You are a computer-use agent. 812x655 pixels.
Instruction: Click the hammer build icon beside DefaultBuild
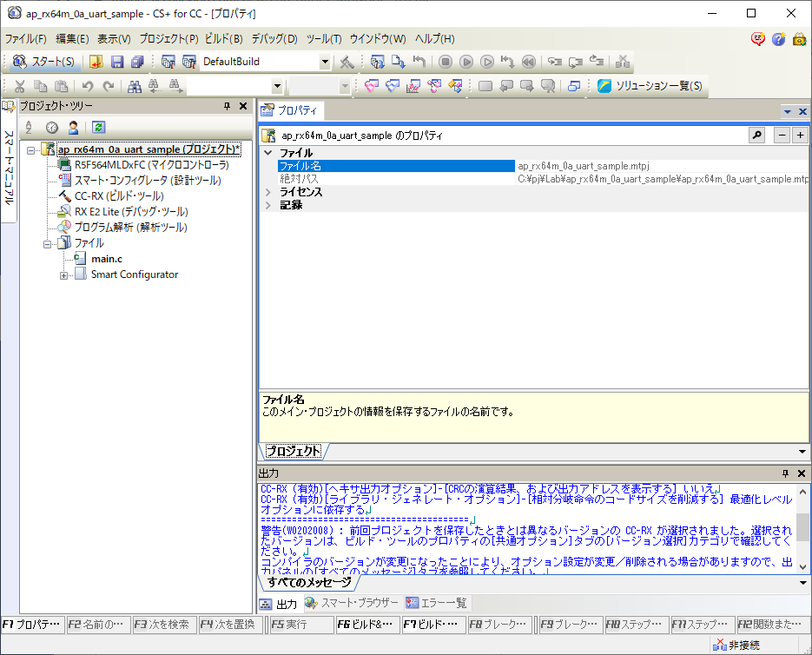click(x=347, y=62)
